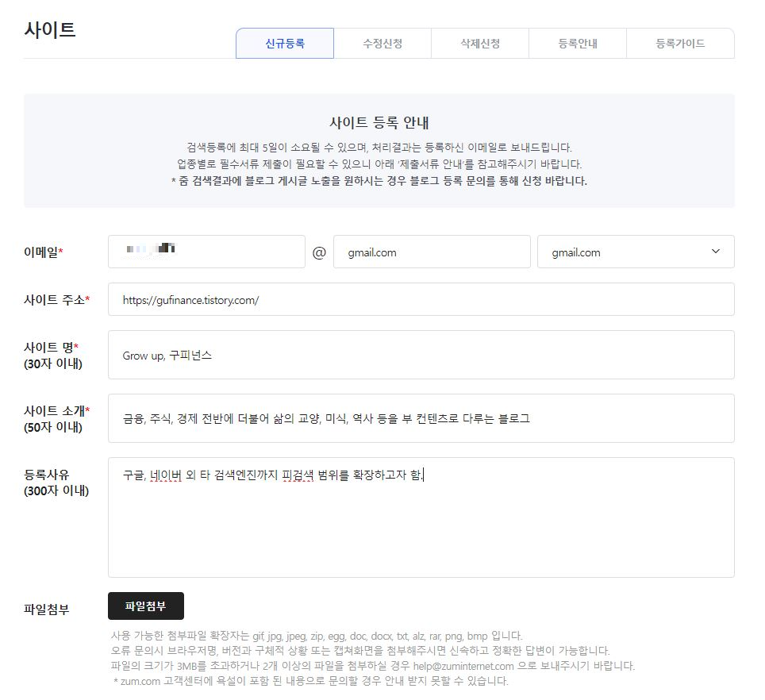Click the @ symbol between email fields
The height and width of the screenshot is (700, 765).
[319, 252]
